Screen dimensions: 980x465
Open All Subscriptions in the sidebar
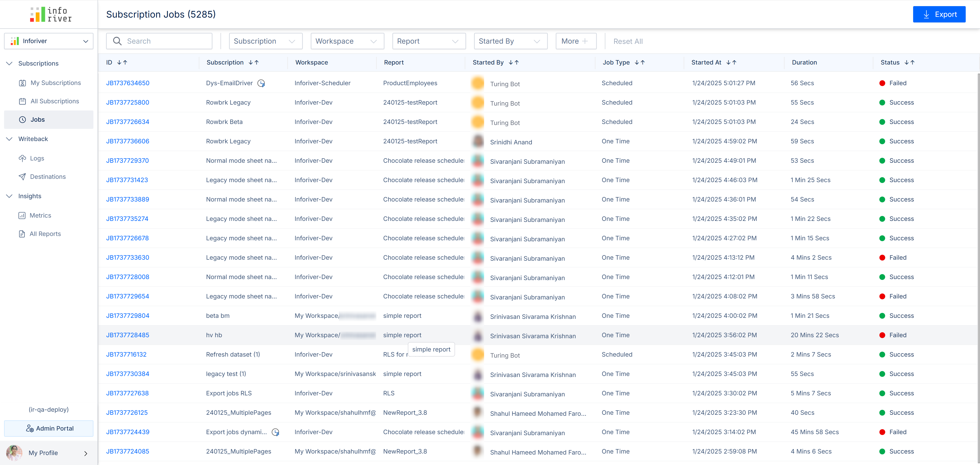coord(54,101)
